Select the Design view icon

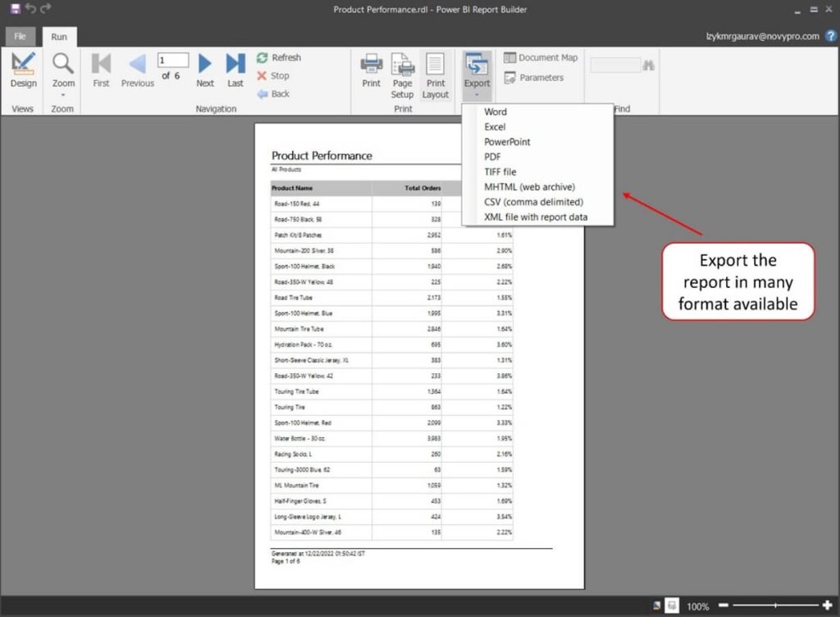click(22, 66)
